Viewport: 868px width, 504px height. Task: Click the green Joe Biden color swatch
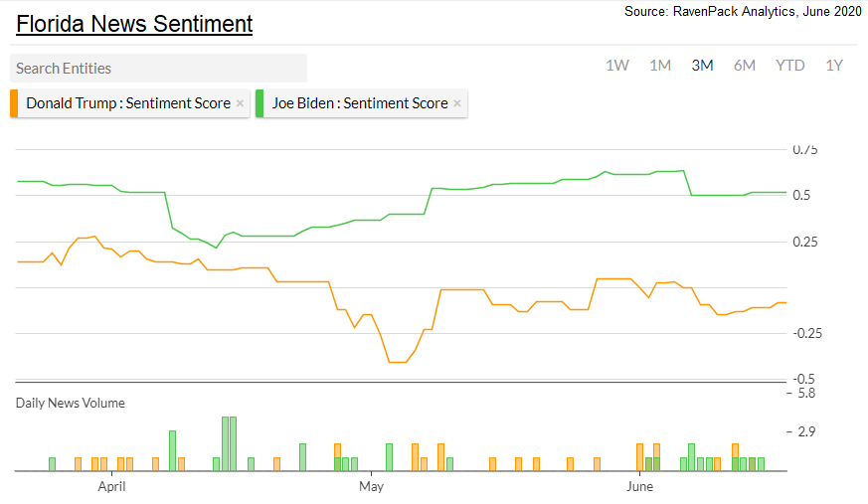pyautogui.click(x=260, y=103)
